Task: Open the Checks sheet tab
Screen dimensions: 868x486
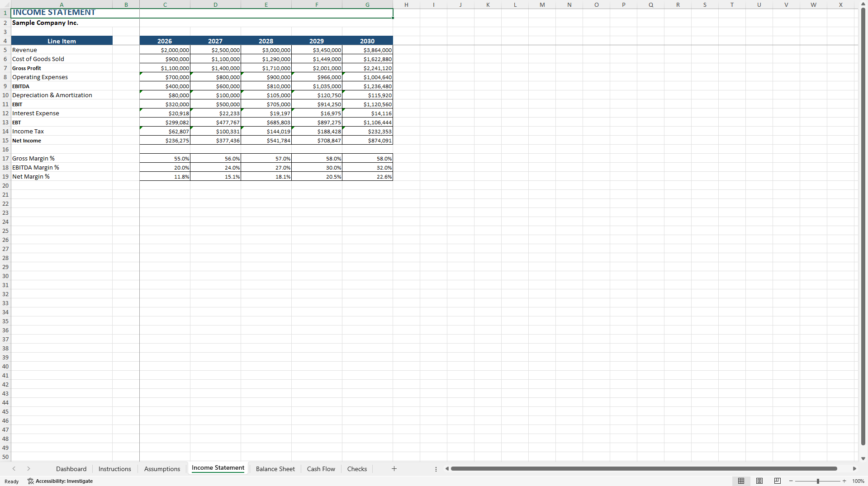Action: point(357,469)
